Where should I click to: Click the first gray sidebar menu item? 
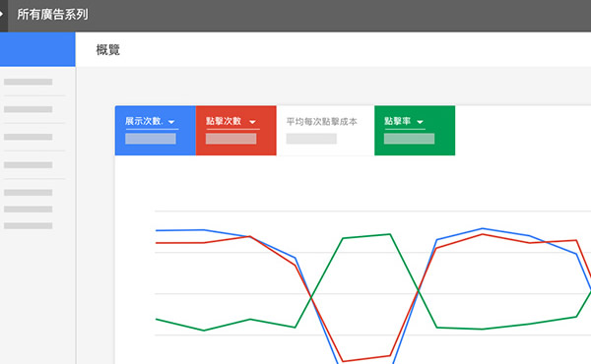click(29, 82)
